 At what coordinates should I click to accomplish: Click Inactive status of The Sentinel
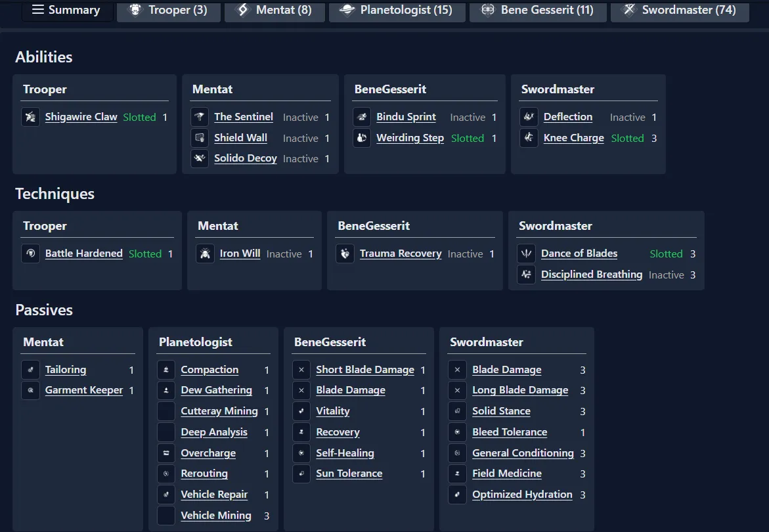[301, 117]
